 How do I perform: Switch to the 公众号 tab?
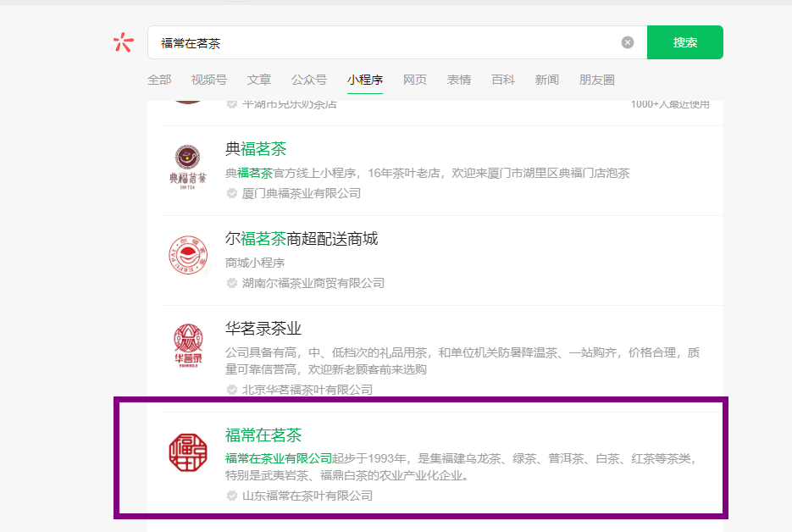[x=309, y=80]
